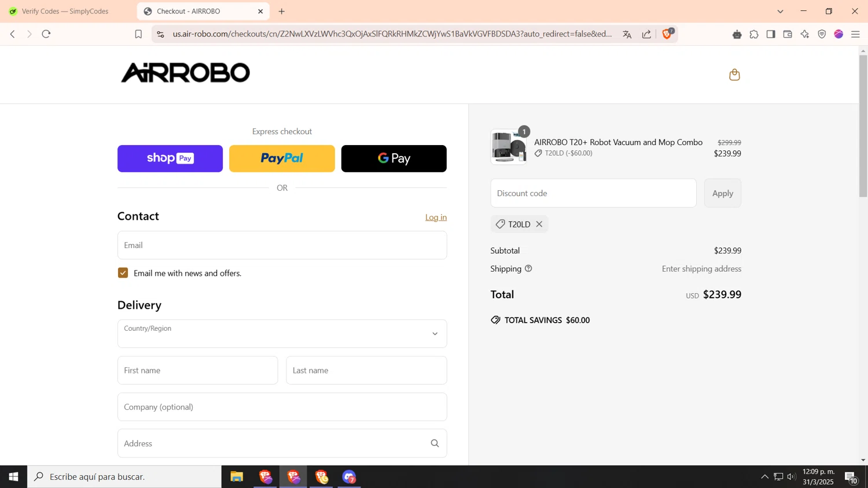Open the shopping bag cart icon
The image size is (868, 488).
point(734,75)
